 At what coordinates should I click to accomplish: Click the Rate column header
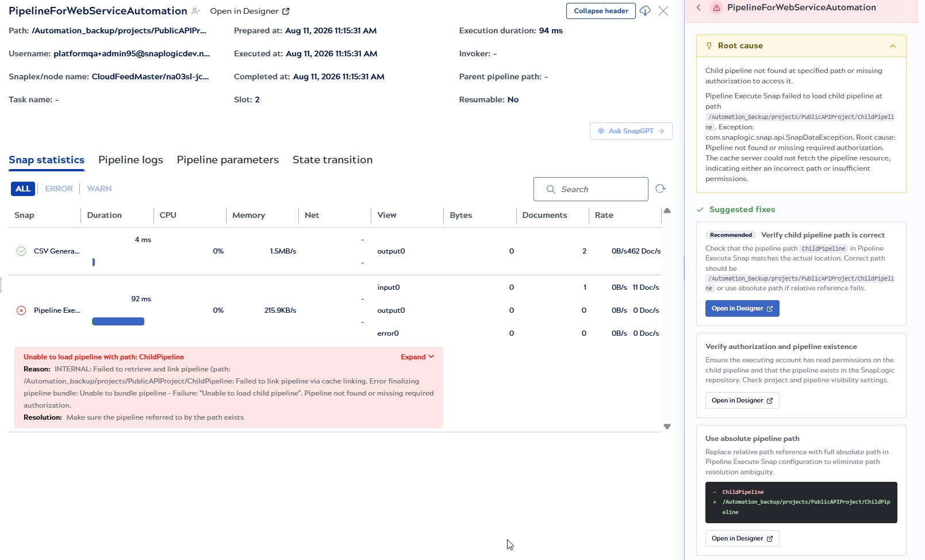click(x=604, y=215)
